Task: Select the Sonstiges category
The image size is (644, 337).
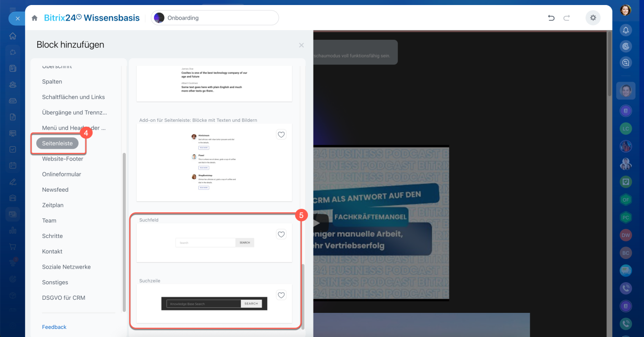Action: point(55,283)
